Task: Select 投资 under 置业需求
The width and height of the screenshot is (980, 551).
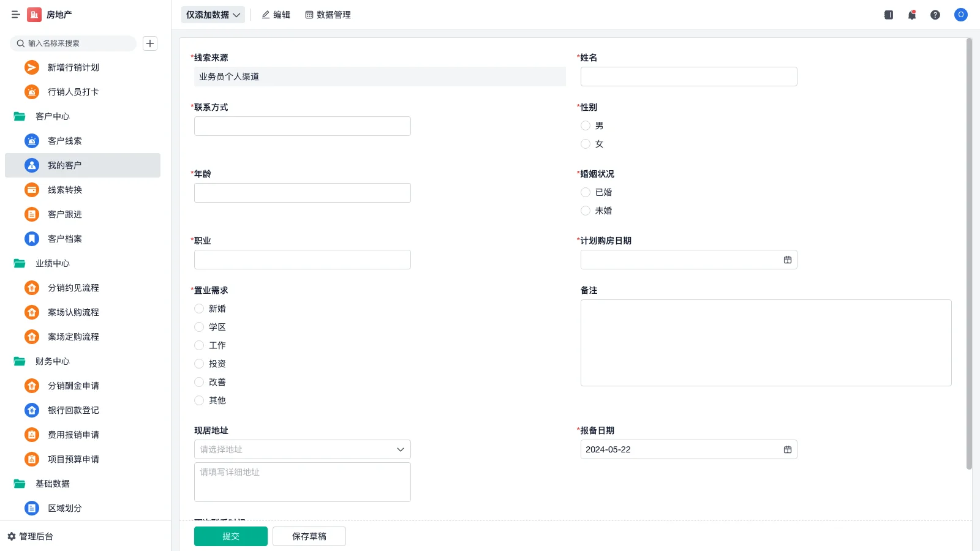Action: pos(199,364)
